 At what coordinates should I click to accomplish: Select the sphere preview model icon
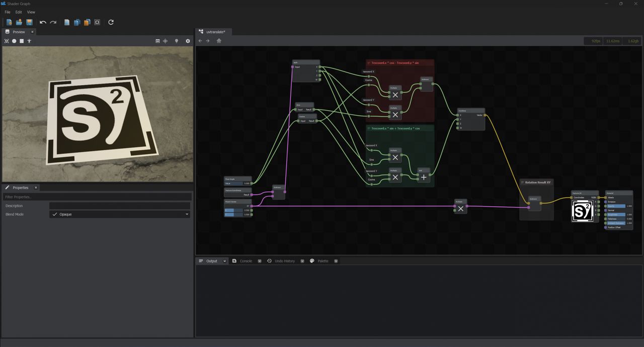coord(14,41)
